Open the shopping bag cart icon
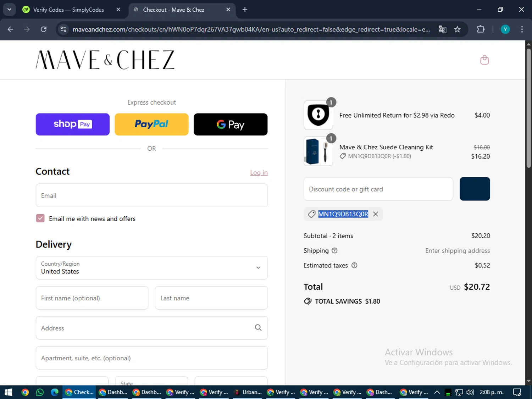 tap(484, 60)
